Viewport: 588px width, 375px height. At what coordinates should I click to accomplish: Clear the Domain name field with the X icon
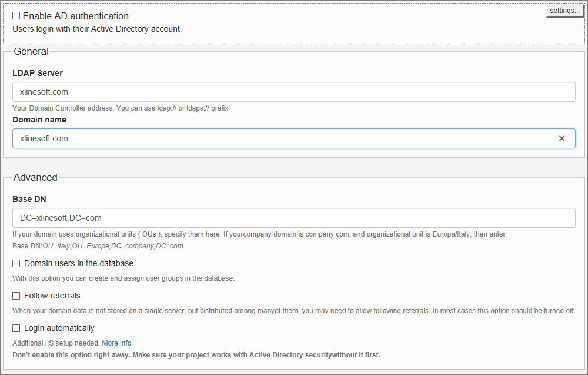563,138
